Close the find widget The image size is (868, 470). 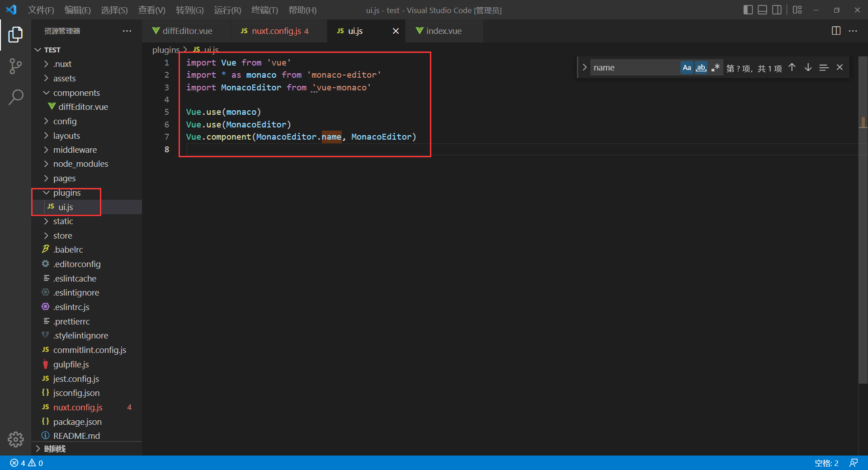click(x=840, y=68)
